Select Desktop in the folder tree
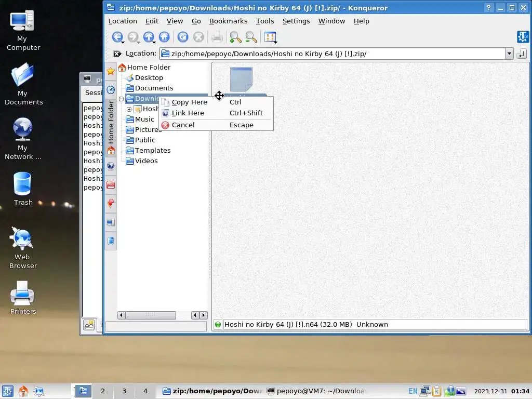Image resolution: width=532 pixels, height=399 pixels. tap(149, 78)
